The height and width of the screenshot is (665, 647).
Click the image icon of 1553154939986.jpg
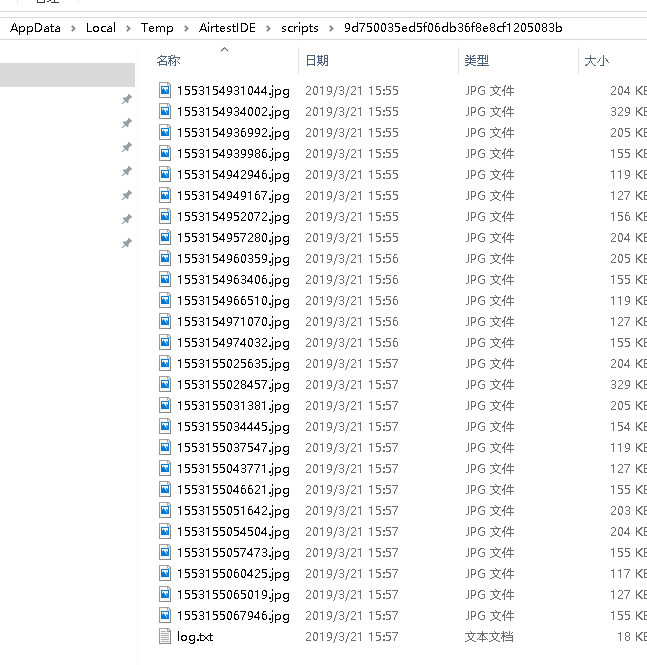coord(165,154)
